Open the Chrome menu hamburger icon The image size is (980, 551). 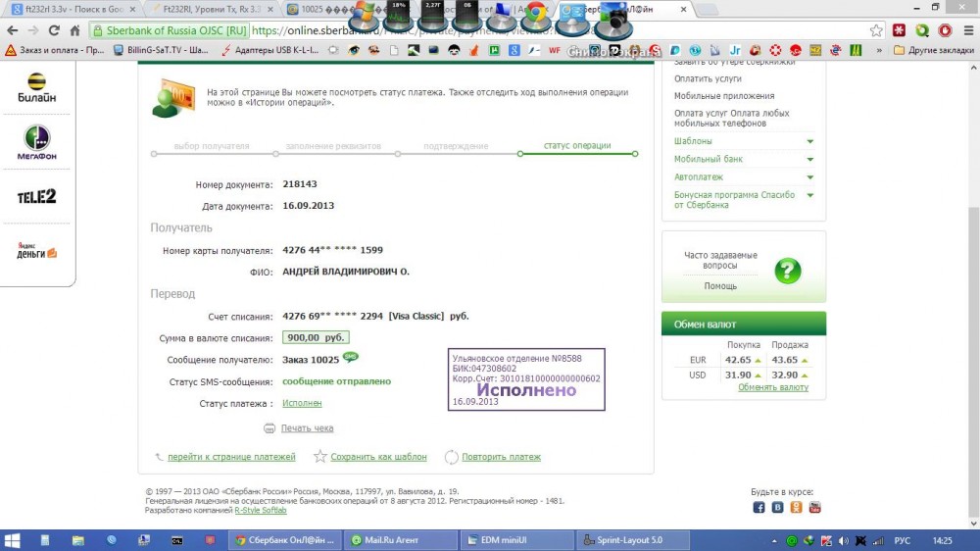pos(968,30)
